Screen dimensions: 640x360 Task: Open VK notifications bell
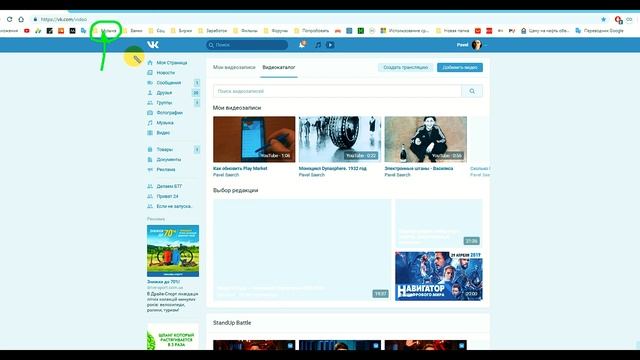[302, 44]
